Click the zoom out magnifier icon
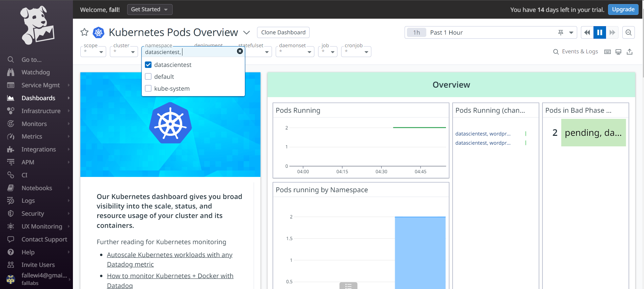Screen dimensions: 644x289 tap(628, 33)
